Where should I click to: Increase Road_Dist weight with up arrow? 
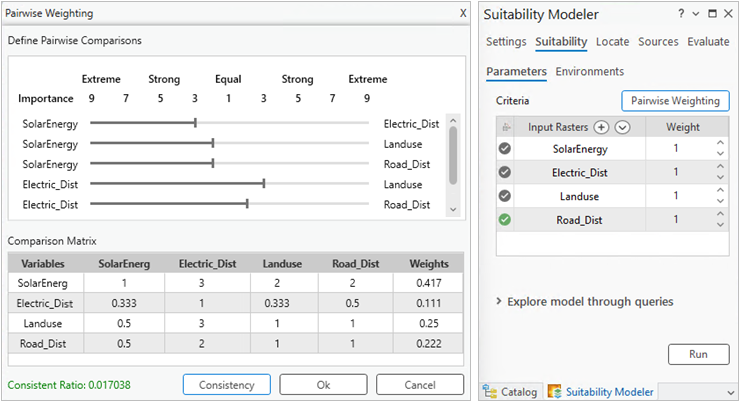pos(720,214)
